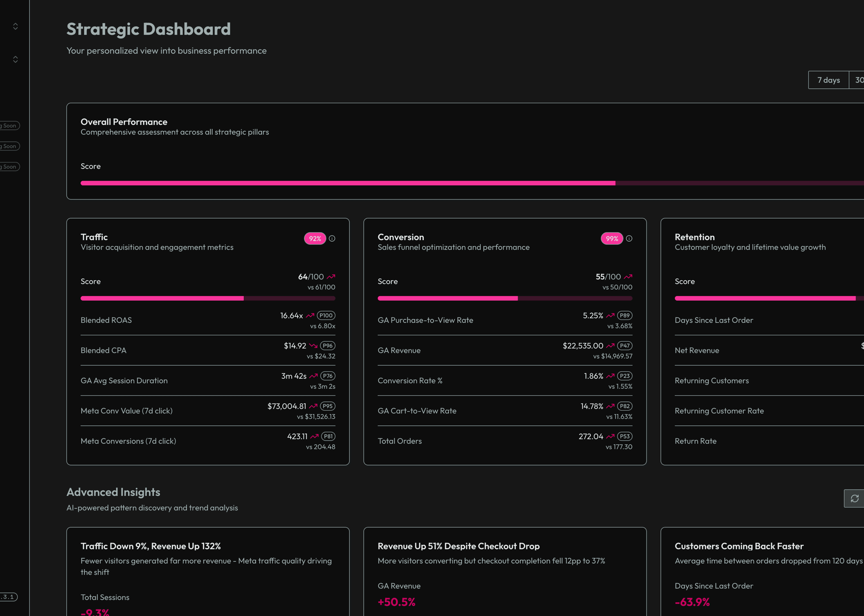The width and height of the screenshot is (864, 616).
Task: Expand the lower chevron control in the sidebar
Action: (15, 59)
